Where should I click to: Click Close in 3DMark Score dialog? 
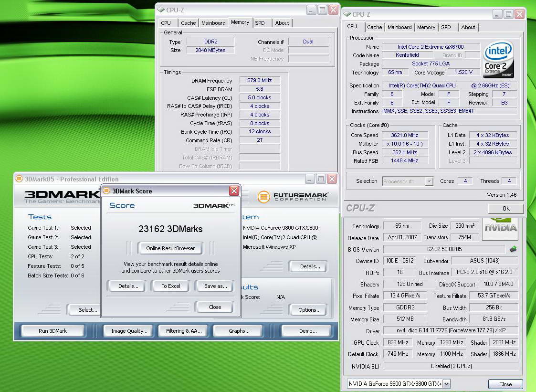pyautogui.click(x=215, y=307)
